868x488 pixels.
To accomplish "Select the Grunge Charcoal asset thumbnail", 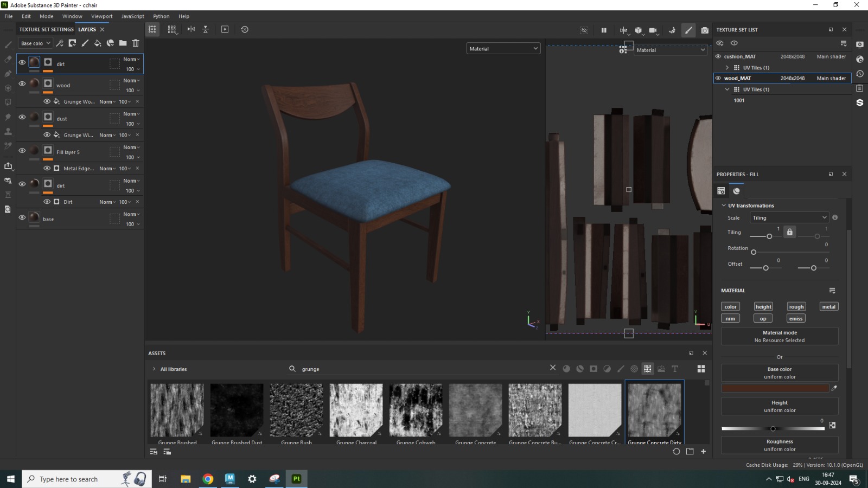I will click(356, 410).
